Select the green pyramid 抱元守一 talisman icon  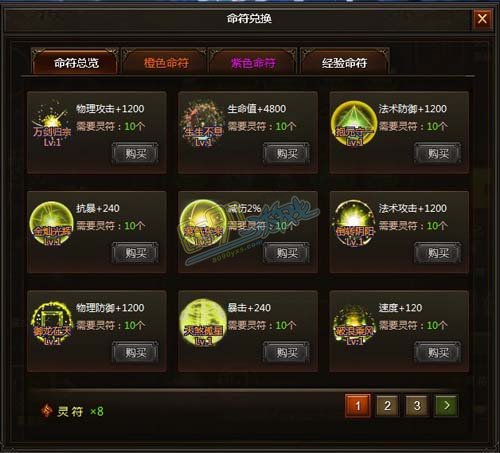[x=354, y=123]
